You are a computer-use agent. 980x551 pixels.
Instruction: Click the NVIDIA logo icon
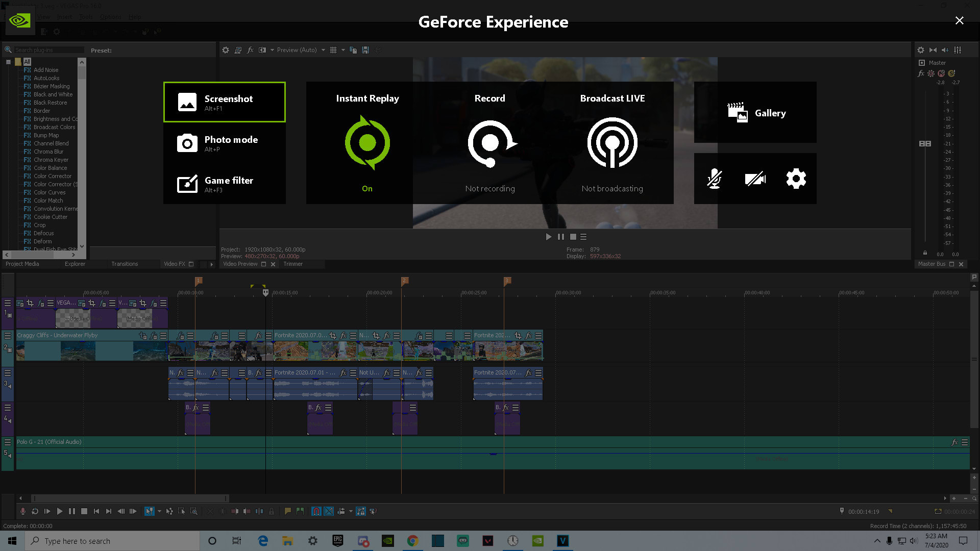20,20
